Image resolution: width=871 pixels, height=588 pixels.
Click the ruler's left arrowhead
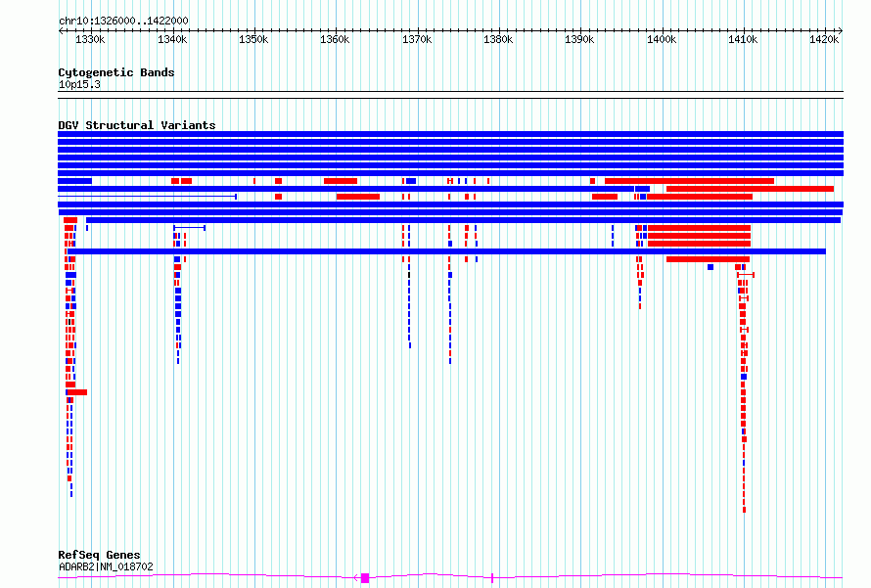(61, 30)
